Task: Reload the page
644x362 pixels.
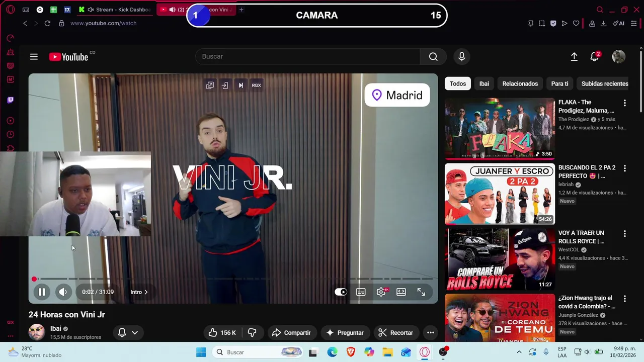Action: [x=47, y=23]
